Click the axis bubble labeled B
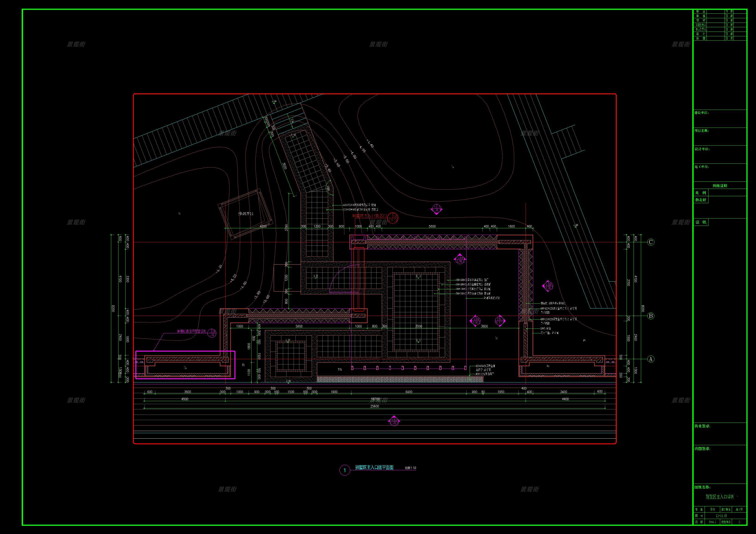The height and width of the screenshot is (534, 756). [651, 316]
